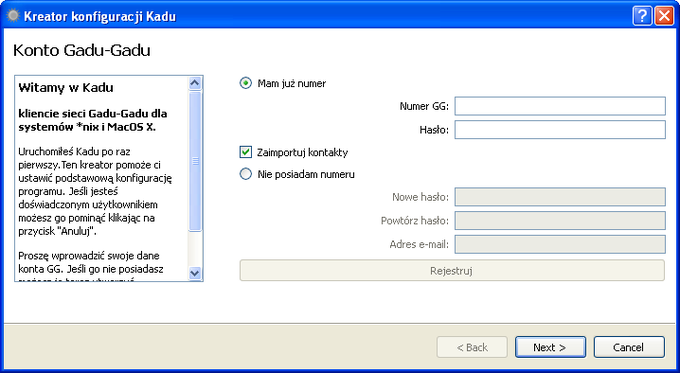
Task: Cancel the Kadu configuration wizard
Action: (x=629, y=347)
